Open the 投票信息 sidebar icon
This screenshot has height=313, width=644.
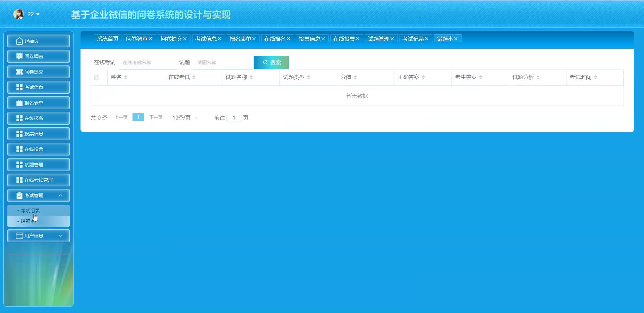[x=19, y=133]
